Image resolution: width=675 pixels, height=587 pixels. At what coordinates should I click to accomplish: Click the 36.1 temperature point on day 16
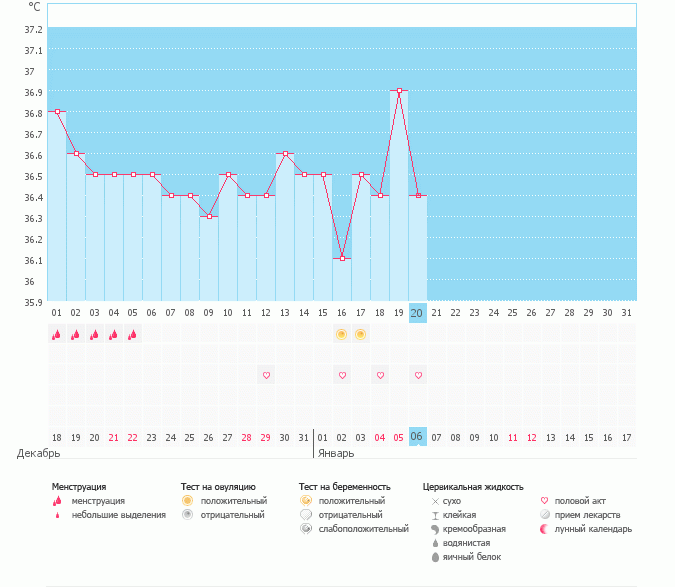[x=342, y=258]
